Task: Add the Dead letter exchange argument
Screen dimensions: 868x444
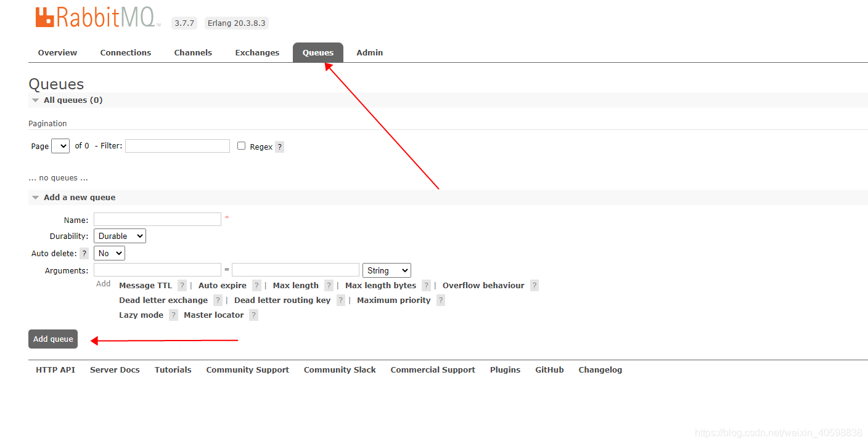Action: point(163,300)
